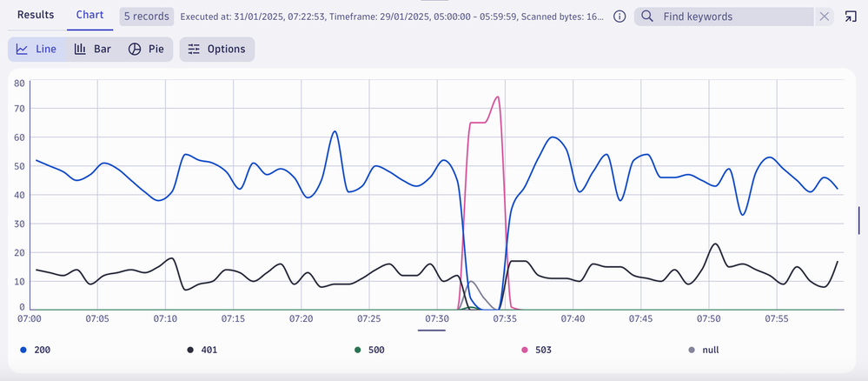
Task: Select the Chart tab
Action: click(x=89, y=16)
